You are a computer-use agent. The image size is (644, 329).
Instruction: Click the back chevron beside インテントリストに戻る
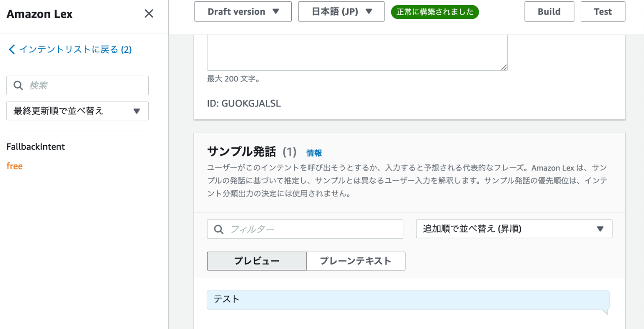pyautogui.click(x=12, y=49)
